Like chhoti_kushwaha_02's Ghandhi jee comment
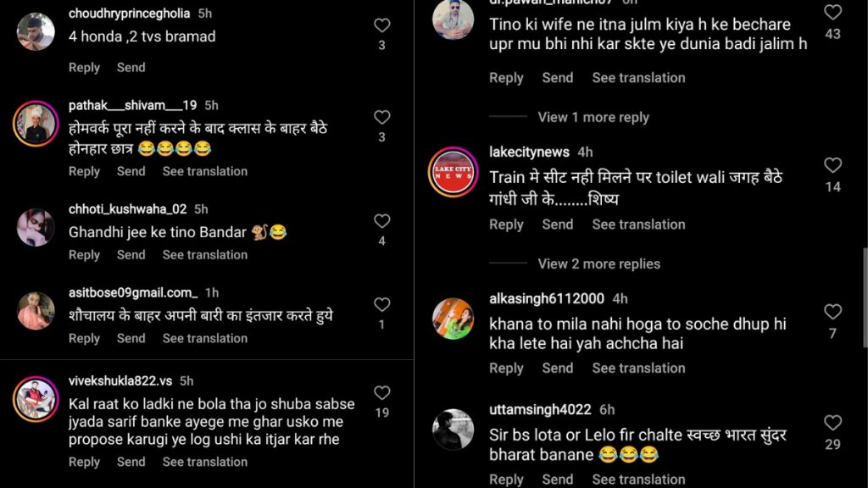 (x=382, y=221)
